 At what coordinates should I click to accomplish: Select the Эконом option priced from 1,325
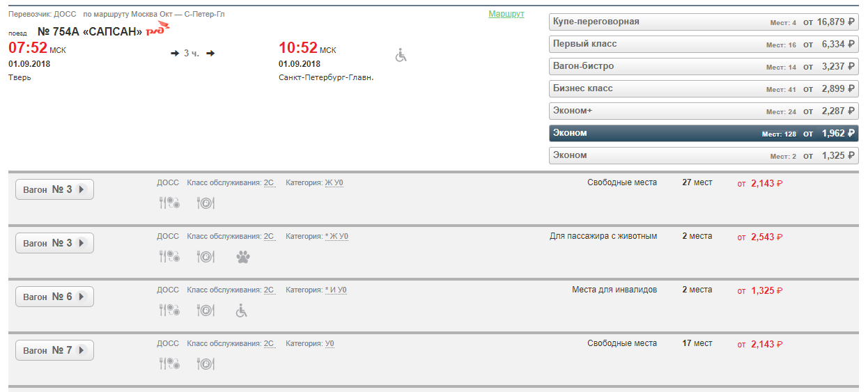[x=704, y=155]
